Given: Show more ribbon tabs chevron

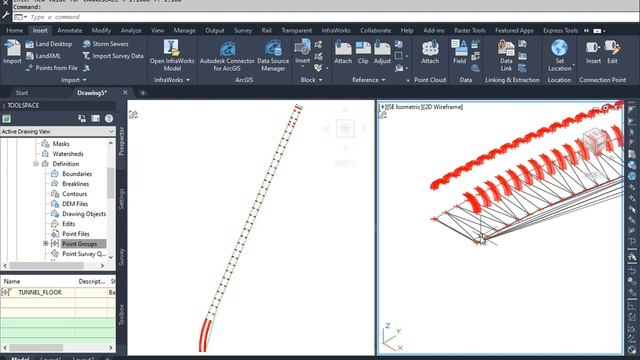Looking at the screenshot, I should point(587,31).
